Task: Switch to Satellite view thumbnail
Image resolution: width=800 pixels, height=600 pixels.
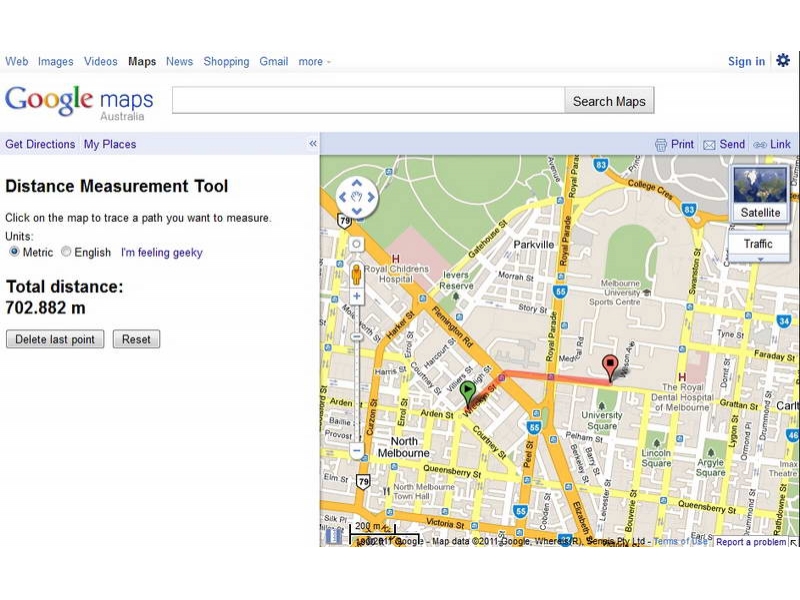Action: tap(760, 193)
